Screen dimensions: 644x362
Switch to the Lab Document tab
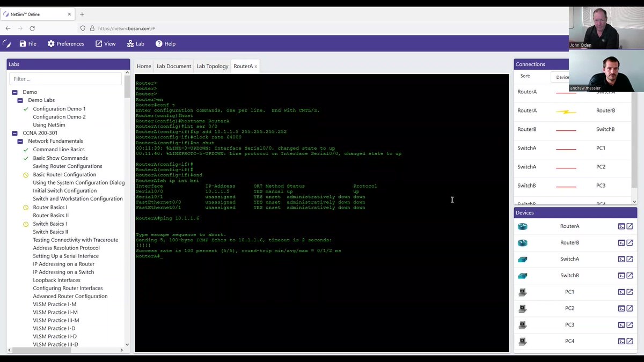[x=173, y=66]
